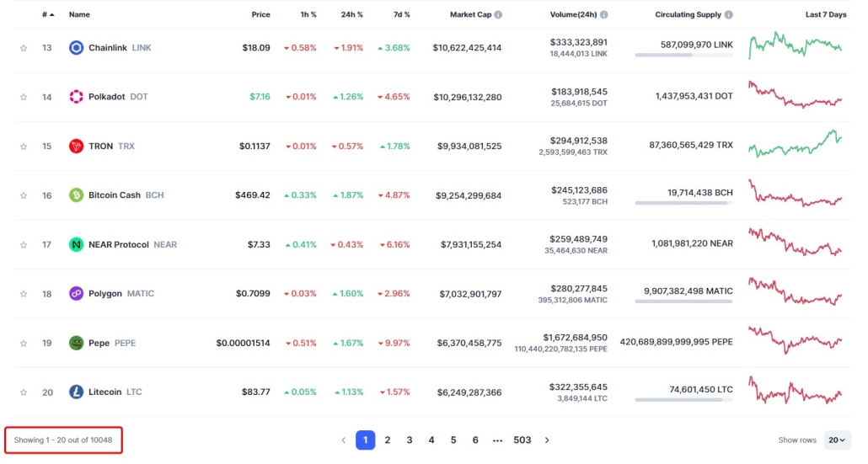
Task: Jump to last page 503
Action: [522, 440]
